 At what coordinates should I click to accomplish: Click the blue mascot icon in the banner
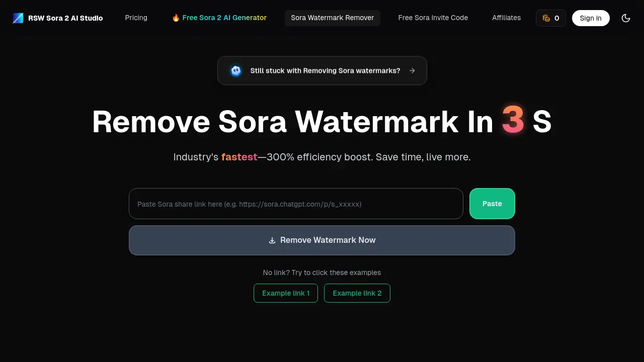[236, 71]
